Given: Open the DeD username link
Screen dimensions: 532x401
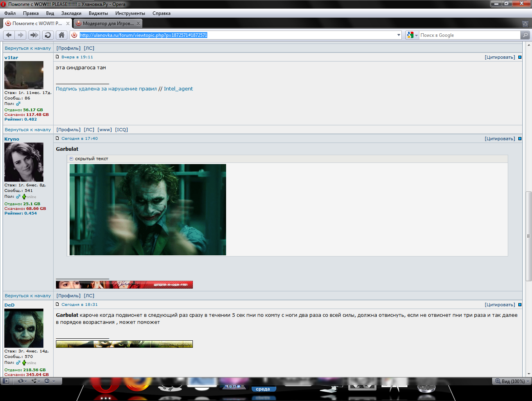Looking at the screenshot, I should click(x=9, y=305).
